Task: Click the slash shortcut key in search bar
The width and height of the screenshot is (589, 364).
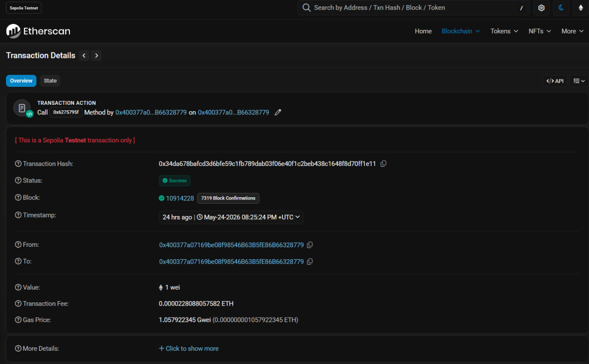Action: pos(521,8)
